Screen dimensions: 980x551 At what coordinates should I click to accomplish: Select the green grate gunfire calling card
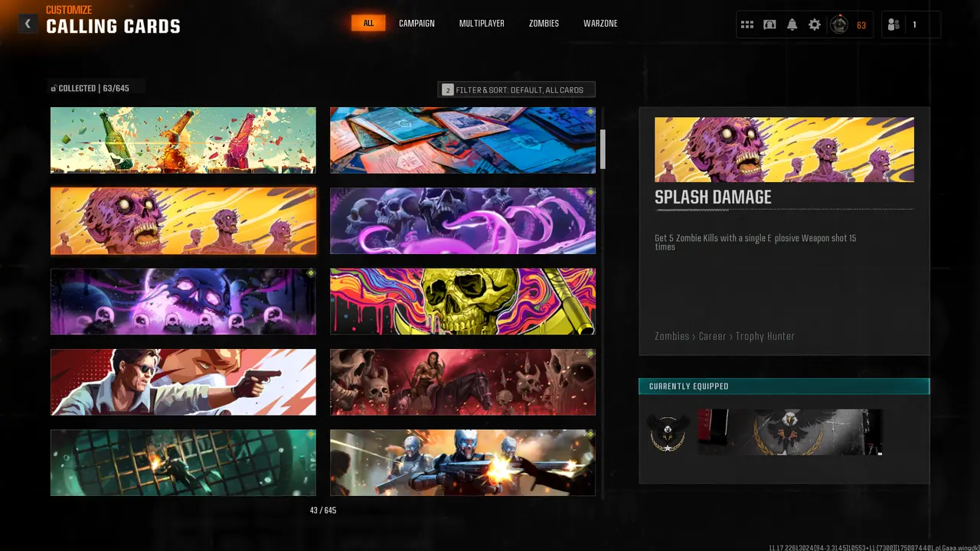(x=183, y=462)
